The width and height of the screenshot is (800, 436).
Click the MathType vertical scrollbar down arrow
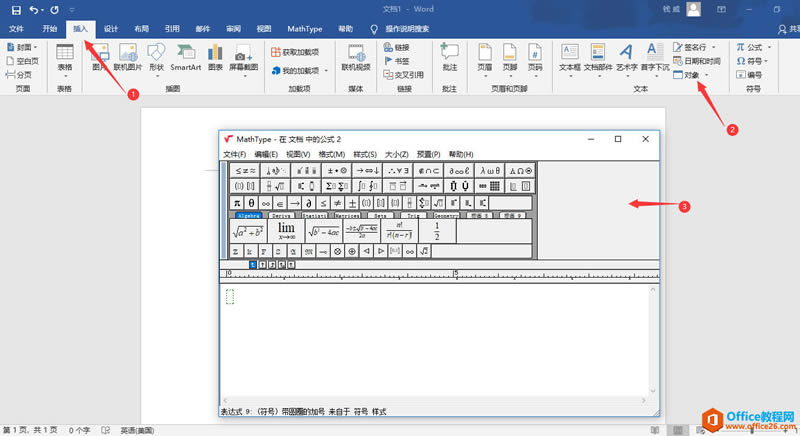click(653, 391)
